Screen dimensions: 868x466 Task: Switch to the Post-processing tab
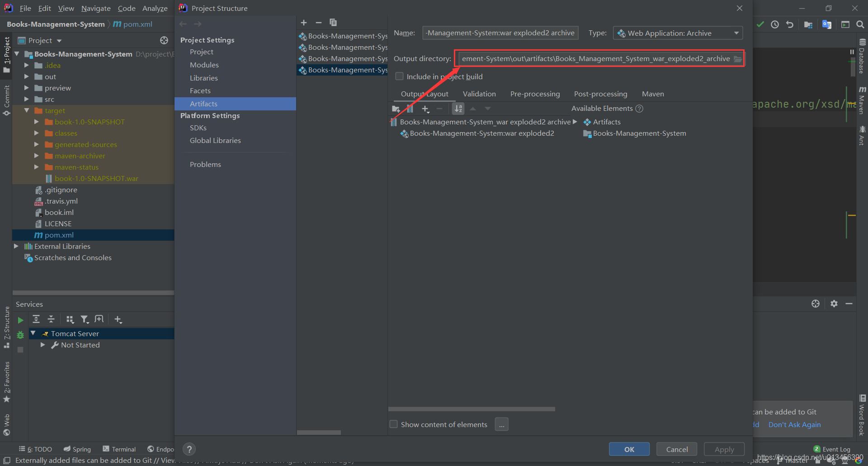pos(600,94)
